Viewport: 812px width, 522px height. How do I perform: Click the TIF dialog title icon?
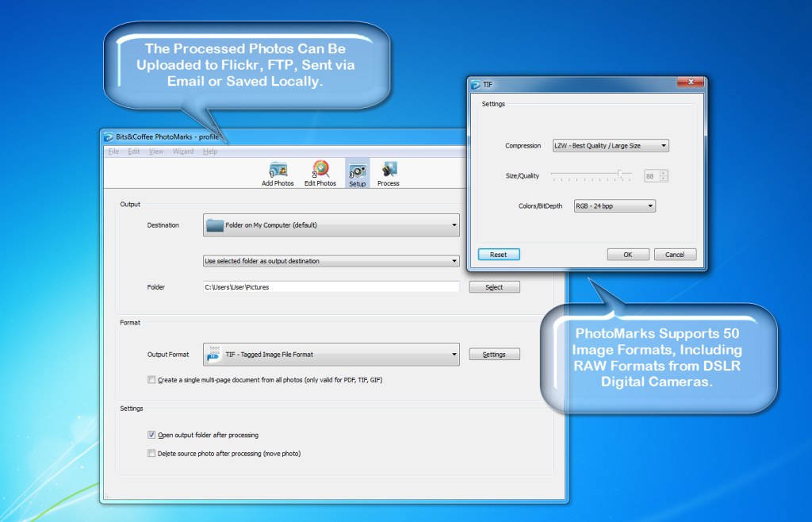476,84
